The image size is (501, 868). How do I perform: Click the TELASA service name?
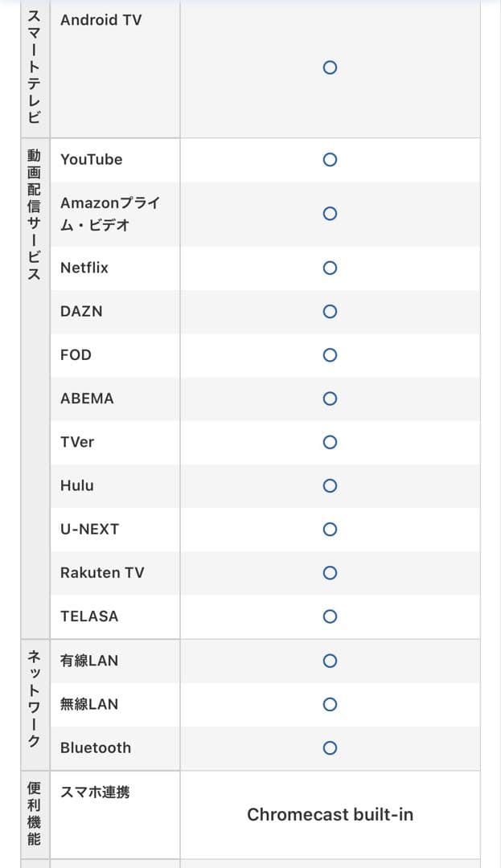tap(89, 616)
